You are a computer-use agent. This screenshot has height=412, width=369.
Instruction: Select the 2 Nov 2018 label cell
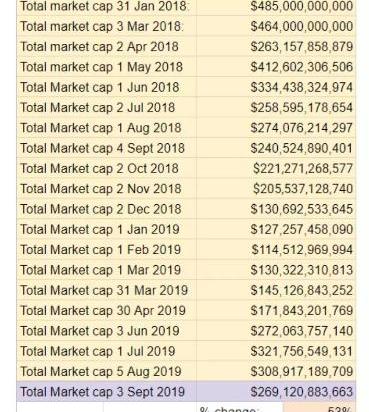coord(107,189)
